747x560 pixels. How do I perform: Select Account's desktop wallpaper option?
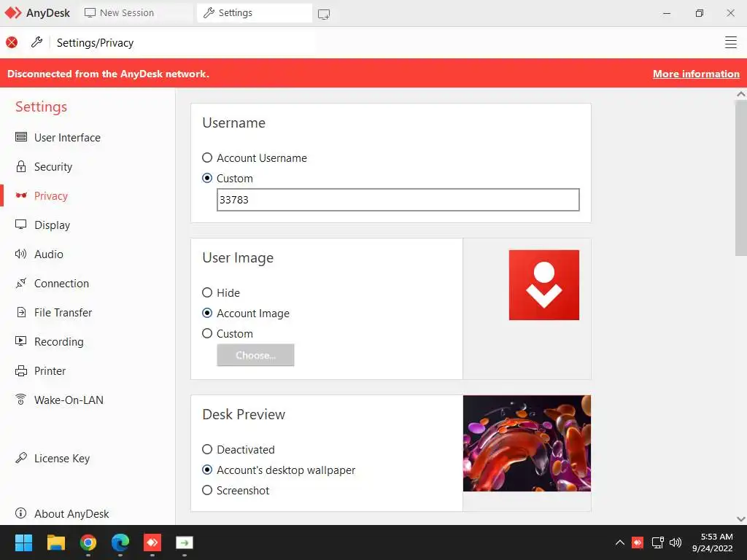[x=207, y=470]
